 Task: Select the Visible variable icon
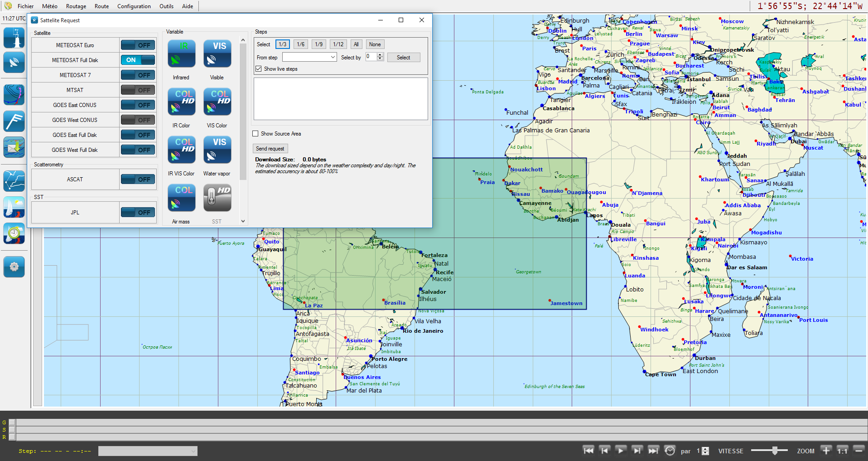point(217,54)
